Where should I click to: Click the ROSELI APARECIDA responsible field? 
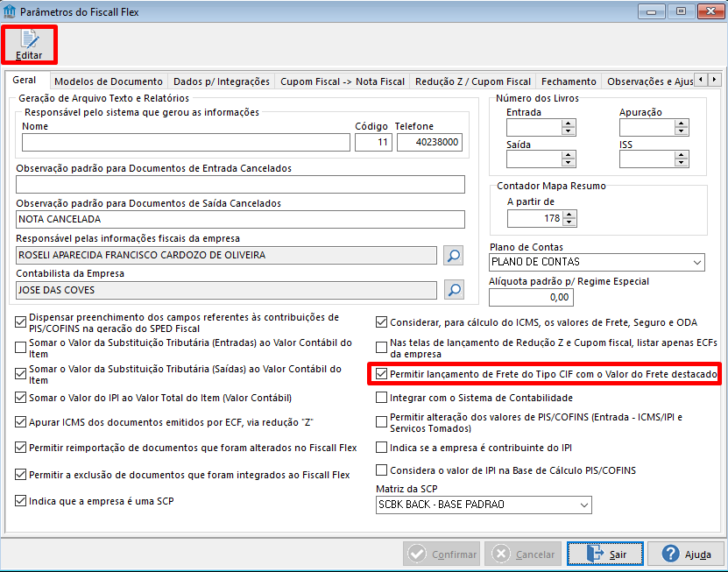point(226,256)
